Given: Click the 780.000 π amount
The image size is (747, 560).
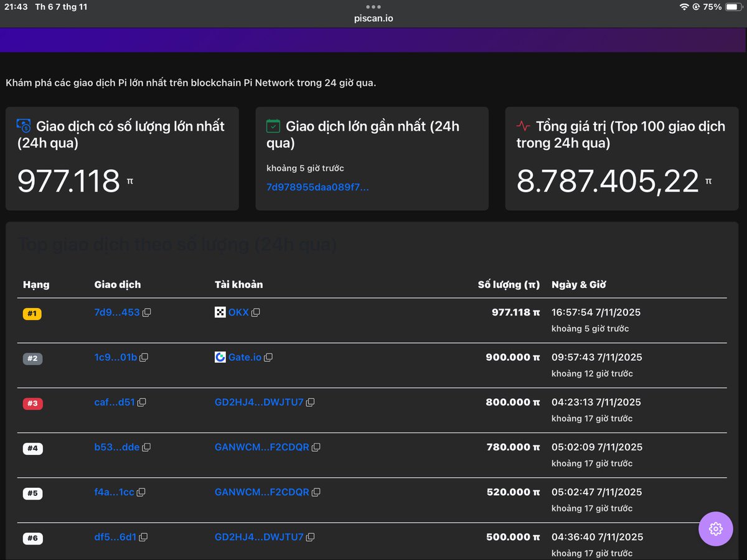Looking at the screenshot, I should 514,447.
